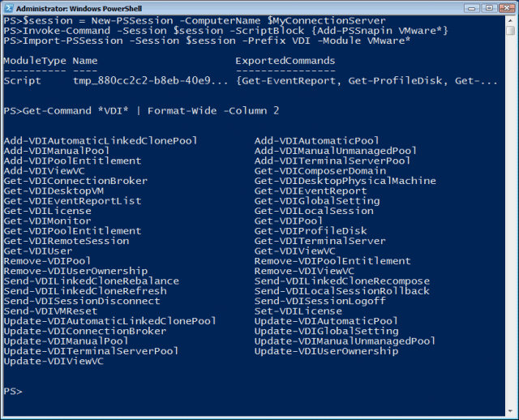Click the Update-VDIUserOwnership entry
The image size is (519, 420).
pyautogui.click(x=326, y=352)
